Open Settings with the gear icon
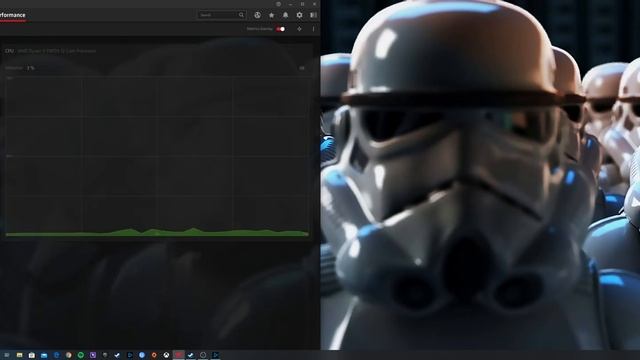Image resolution: width=640 pixels, height=360 pixels. [300, 15]
